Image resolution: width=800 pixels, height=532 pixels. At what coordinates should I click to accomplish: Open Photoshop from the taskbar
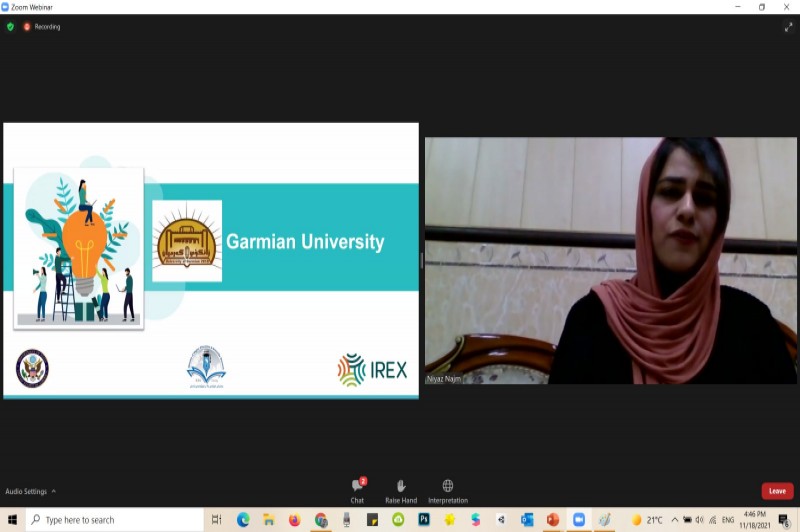tap(424, 520)
